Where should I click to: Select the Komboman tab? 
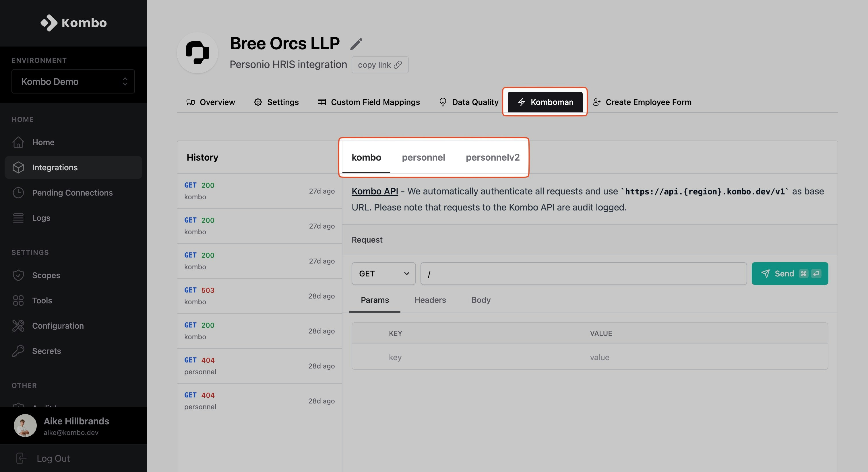pyautogui.click(x=545, y=102)
